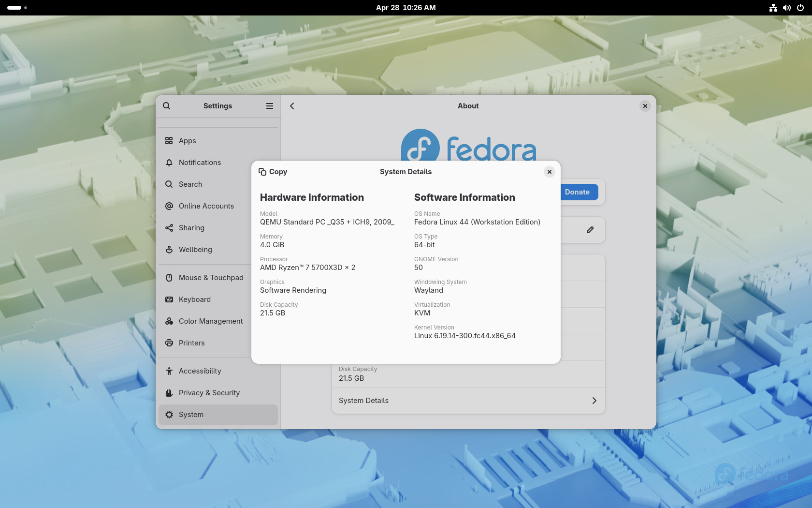Click the power icon in top bar
812x508 pixels.
(x=800, y=8)
